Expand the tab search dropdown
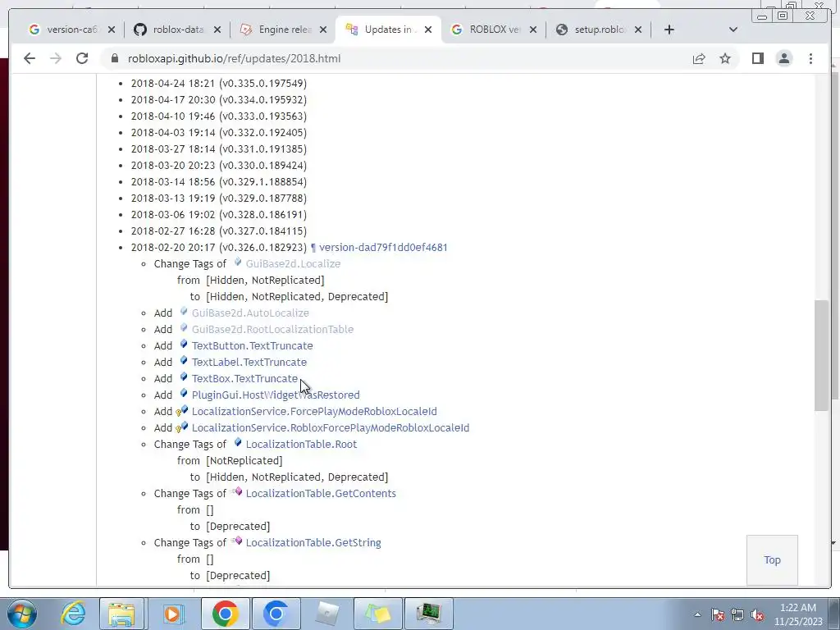The image size is (840, 630). [733, 30]
